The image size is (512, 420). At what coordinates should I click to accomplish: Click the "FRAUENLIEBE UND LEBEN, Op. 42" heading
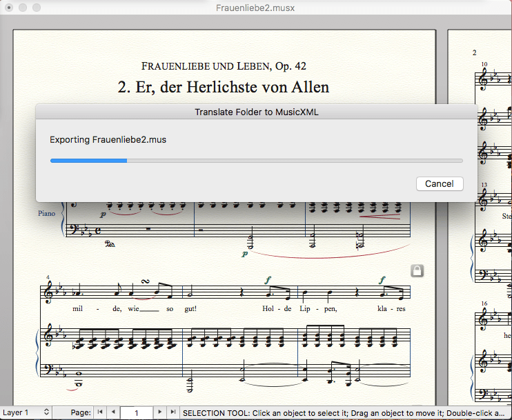(224, 66)
